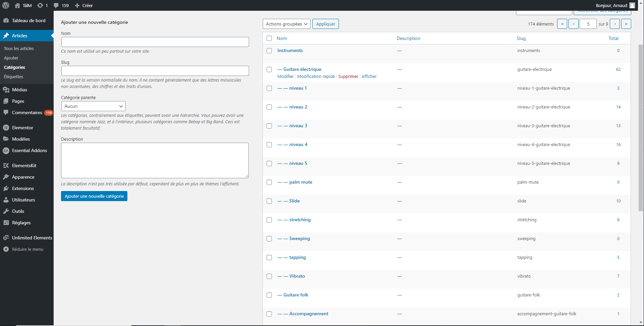Go to the next page of categories

pos(615,24)
